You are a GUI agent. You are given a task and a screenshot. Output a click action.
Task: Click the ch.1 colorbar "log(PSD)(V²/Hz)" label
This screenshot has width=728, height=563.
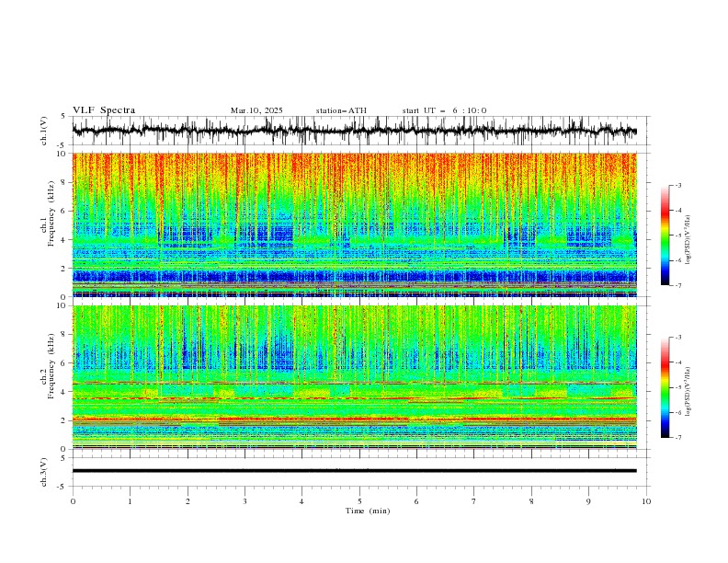point(688,240)
